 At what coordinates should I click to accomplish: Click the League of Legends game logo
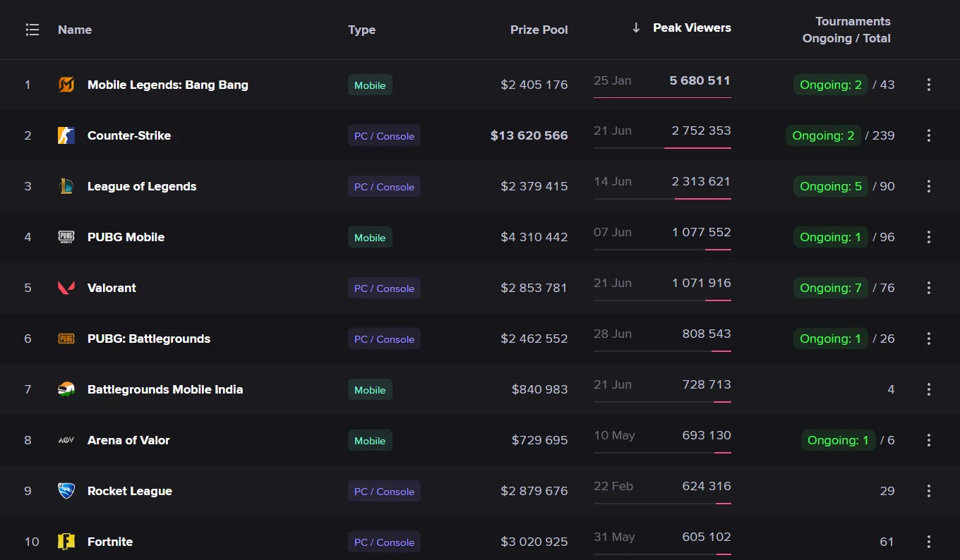point(66,186)
